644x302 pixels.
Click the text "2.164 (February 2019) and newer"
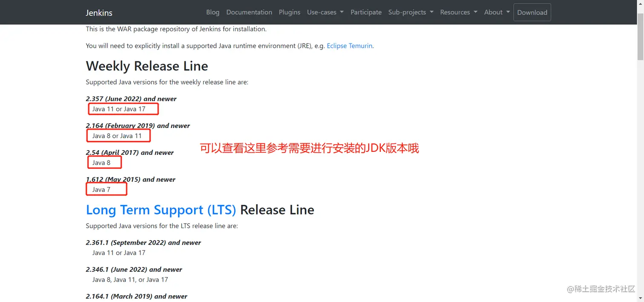click(138, 125)
